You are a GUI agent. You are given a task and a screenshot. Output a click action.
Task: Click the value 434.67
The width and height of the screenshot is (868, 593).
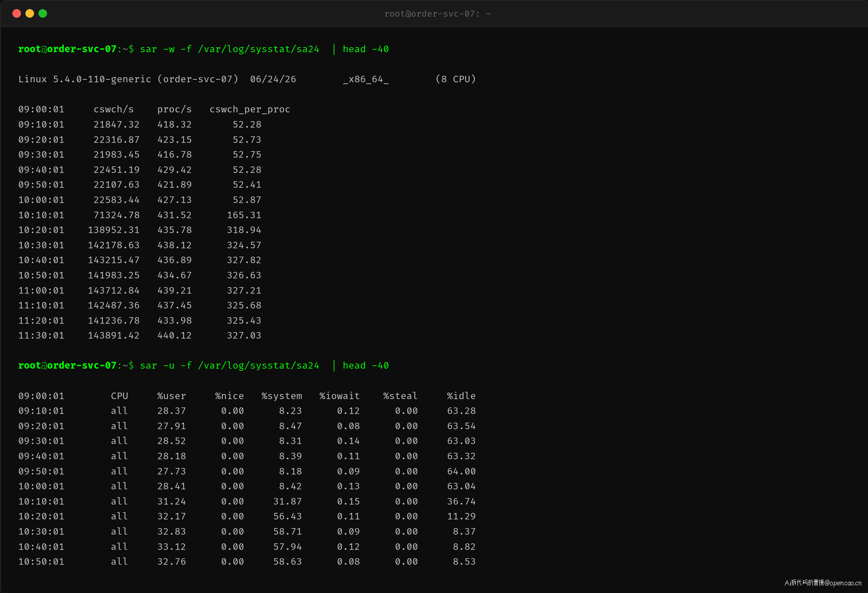[x=174, y=275]
